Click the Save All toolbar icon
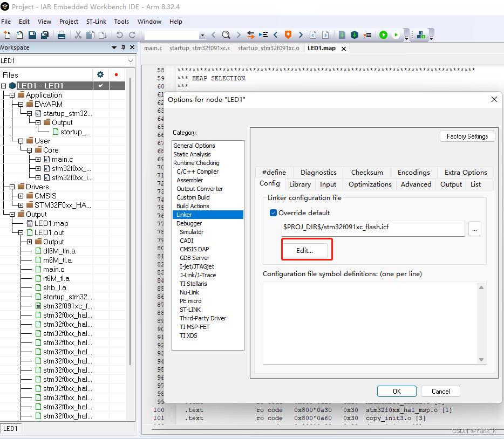The image size is (504, 439). tap(45, 35)
